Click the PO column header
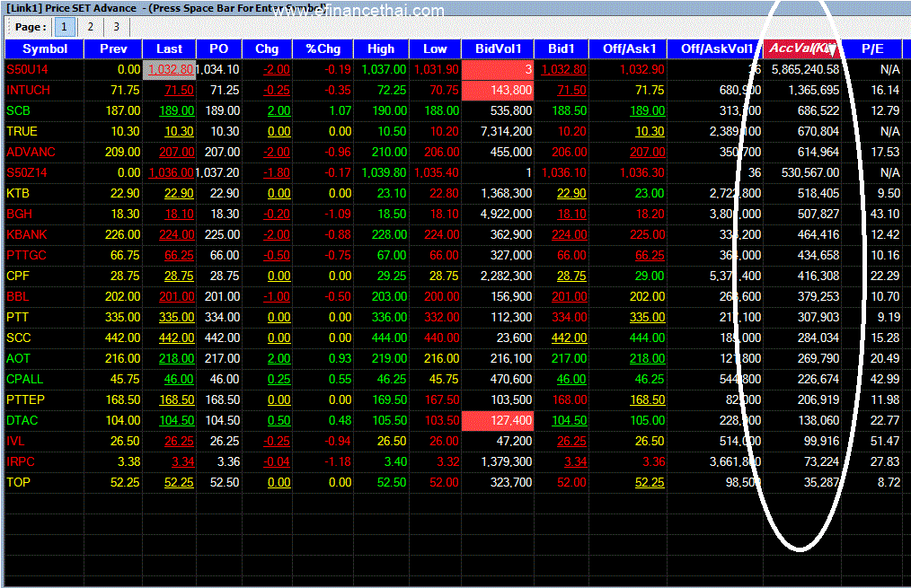Image resolution: width=911 pixels, height=588 pixels. (x=218, y=48)
